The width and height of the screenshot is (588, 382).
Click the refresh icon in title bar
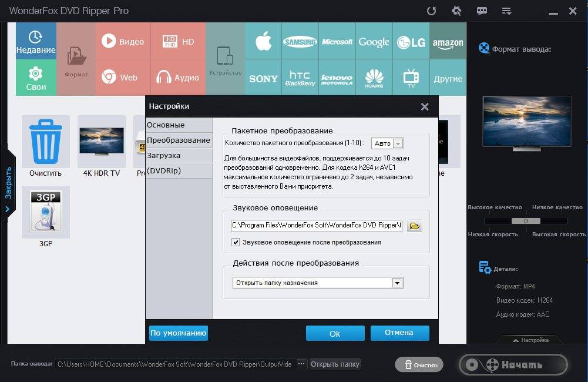(432, 11)
